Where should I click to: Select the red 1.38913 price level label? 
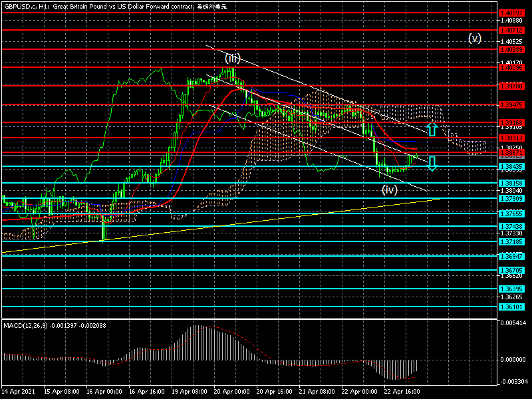click(x=511, y=138)
